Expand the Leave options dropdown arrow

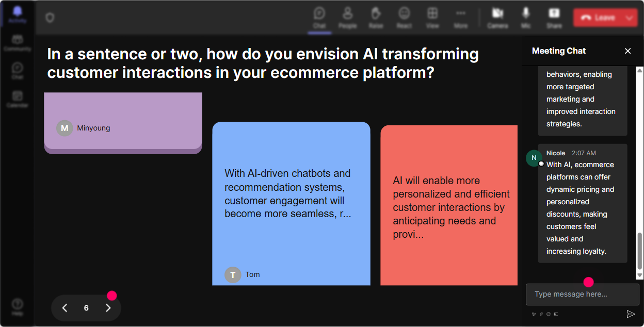coord(629,18)
